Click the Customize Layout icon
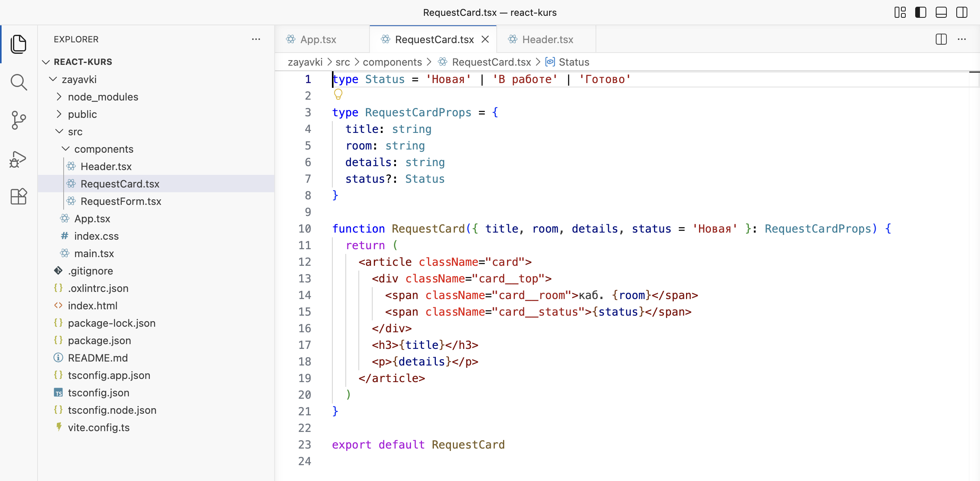This screenshot has height=481, width=980. click(900, 13)
